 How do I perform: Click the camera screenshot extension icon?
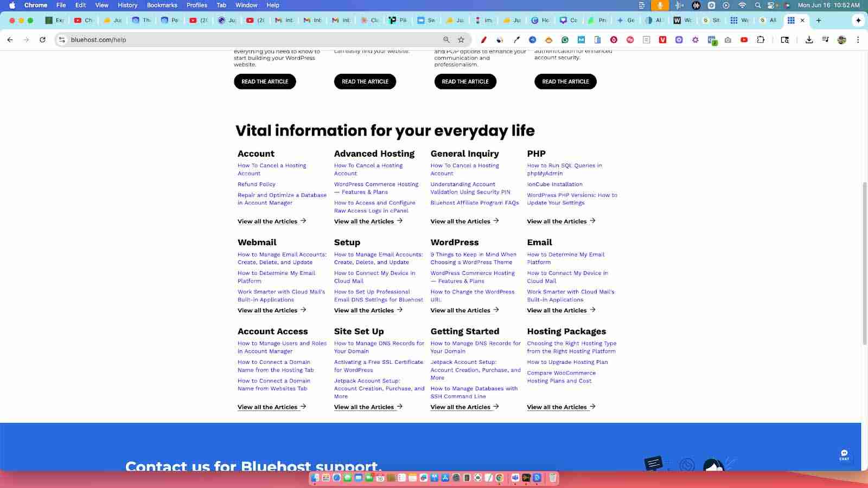tap(728, 40)
